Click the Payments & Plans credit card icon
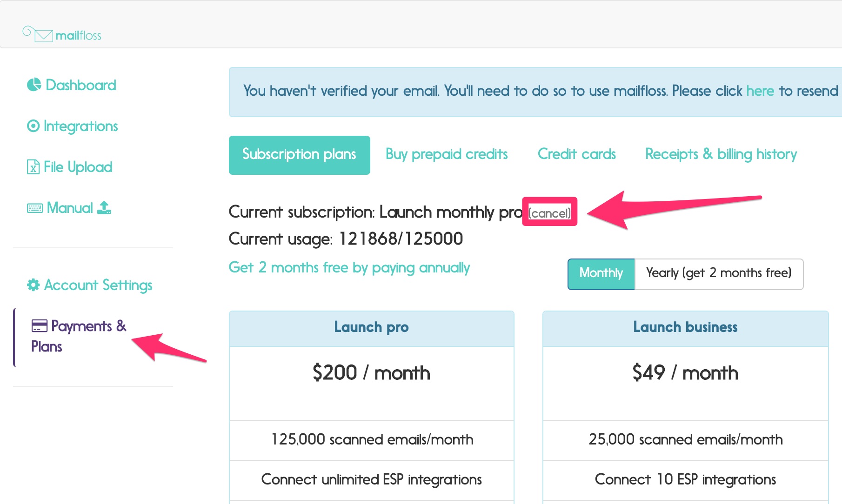This screenshot has height=504, width=842. click(x=40, y=326)
